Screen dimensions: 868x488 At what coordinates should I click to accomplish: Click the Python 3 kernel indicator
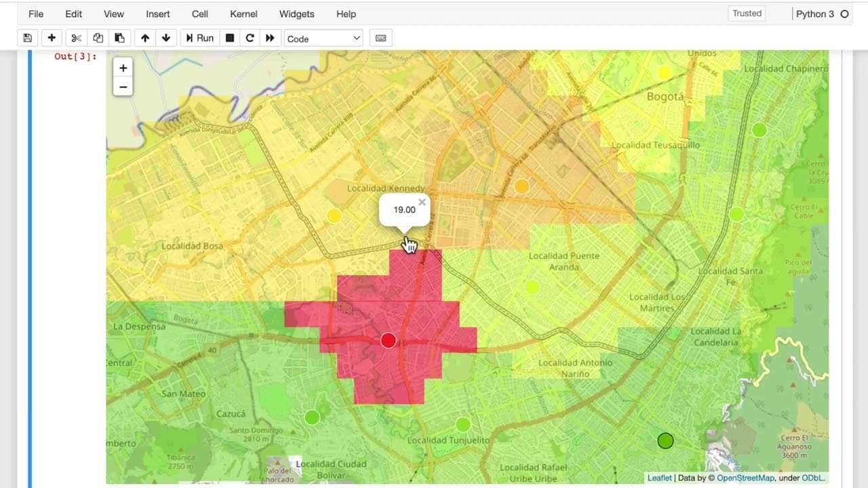pos(821,14)
